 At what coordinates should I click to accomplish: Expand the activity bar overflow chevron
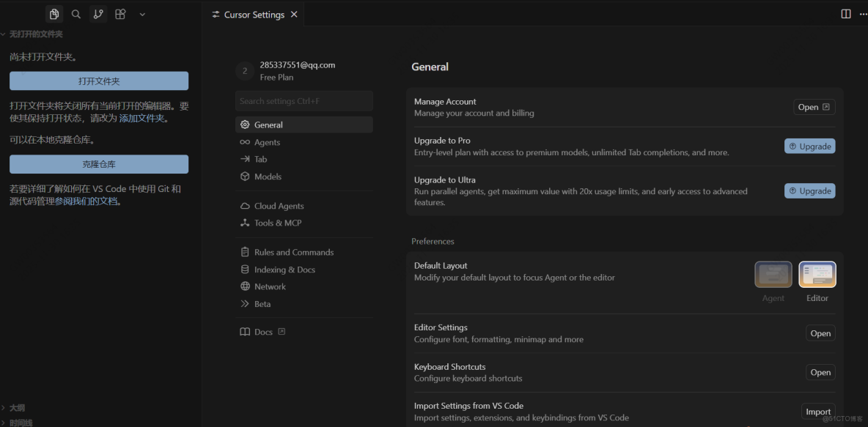pos(142,14)
